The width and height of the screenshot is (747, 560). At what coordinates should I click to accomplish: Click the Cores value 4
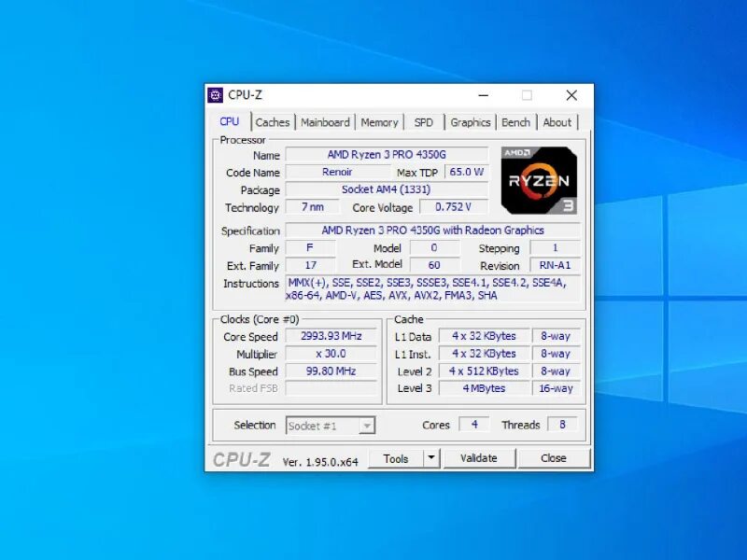(x=474, y=425)
